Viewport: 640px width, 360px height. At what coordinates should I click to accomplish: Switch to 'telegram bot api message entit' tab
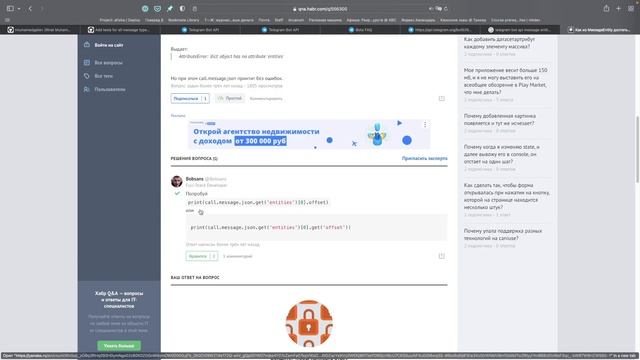click(x=520, y=29)
